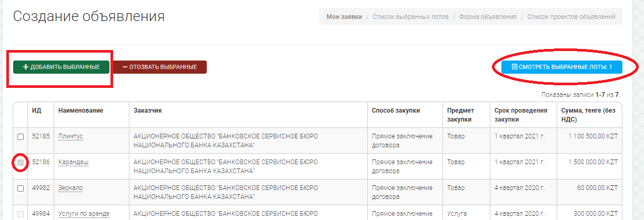Switch to 'Список проектов объявлений' breadcrumb
Screen dimensions: 644x220
pos(571,17)
